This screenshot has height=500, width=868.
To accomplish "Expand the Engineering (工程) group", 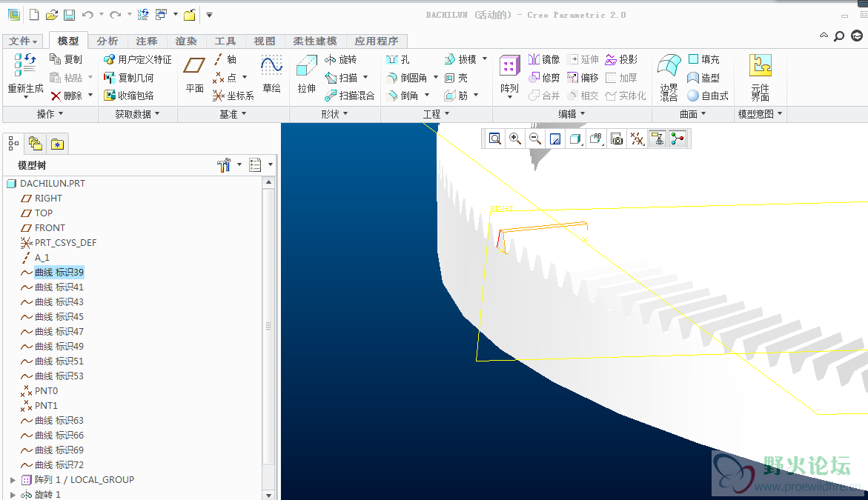I will coord(436,114).
